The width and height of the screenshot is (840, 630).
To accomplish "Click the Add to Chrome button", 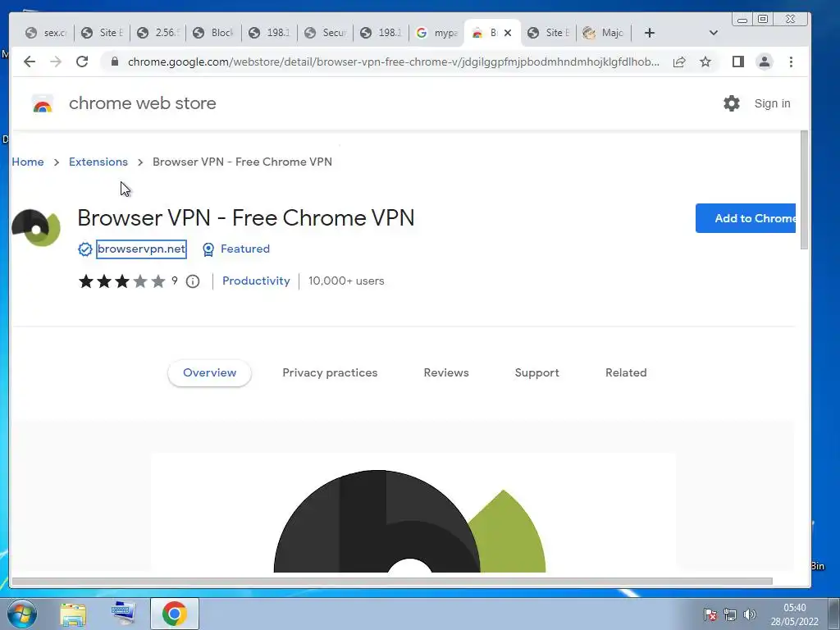I will (x=746, y=218).
